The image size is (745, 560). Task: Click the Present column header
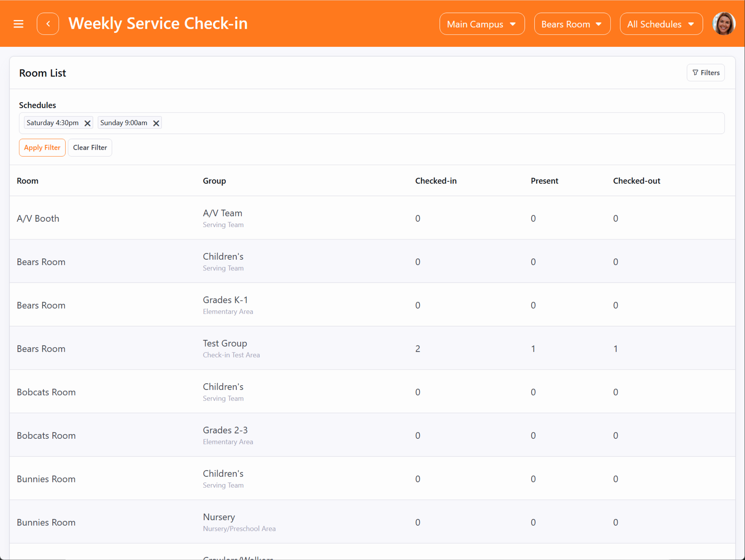[x=544, y=181]
